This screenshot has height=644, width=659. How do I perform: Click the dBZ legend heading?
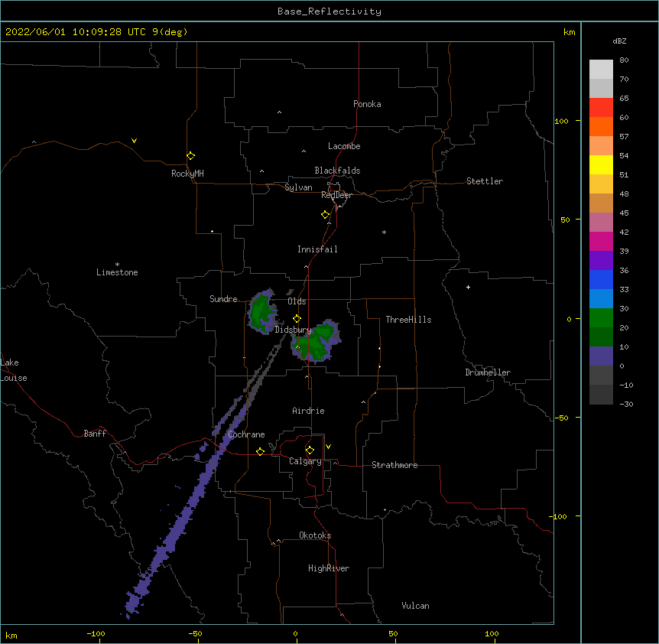point(619,41)
